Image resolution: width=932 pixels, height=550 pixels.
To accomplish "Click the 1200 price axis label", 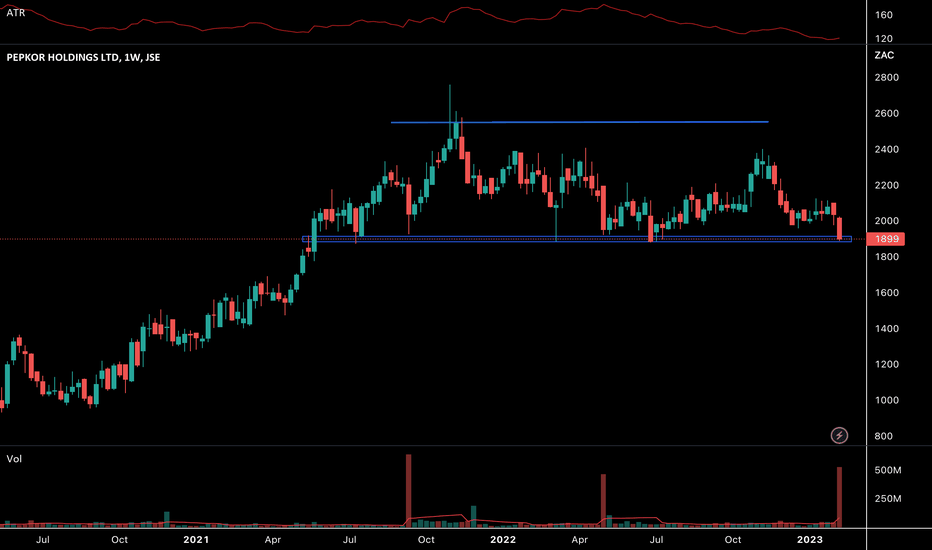I will pos(886,364).
